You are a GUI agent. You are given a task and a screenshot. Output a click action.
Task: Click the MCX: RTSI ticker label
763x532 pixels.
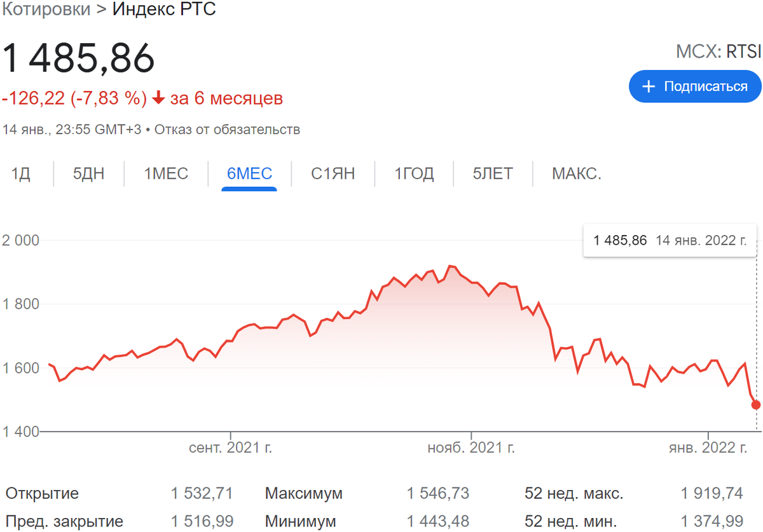click(718, 51)
